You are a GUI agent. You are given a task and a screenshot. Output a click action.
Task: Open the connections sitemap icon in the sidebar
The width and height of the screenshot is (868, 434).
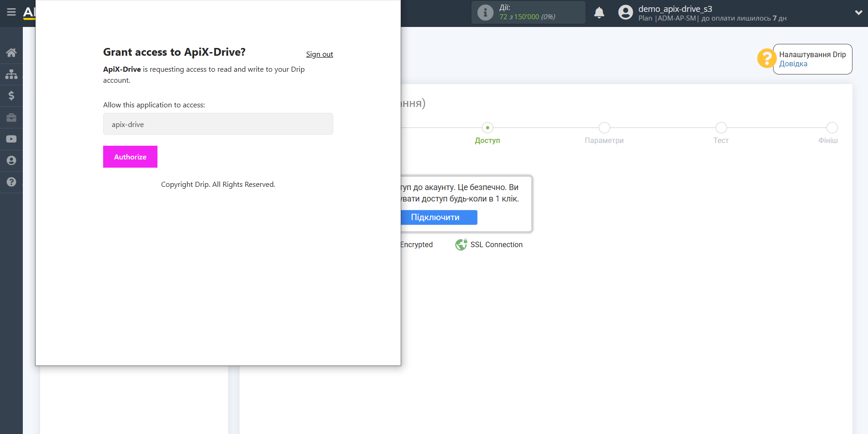11,74
